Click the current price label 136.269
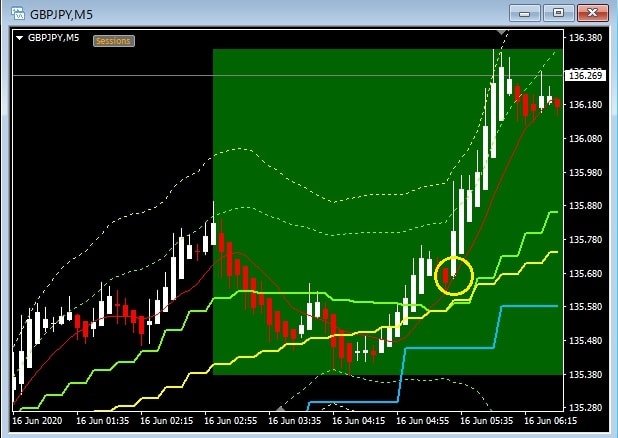Image resolution: width=618 pixels, height=438 pixels. 585,75
